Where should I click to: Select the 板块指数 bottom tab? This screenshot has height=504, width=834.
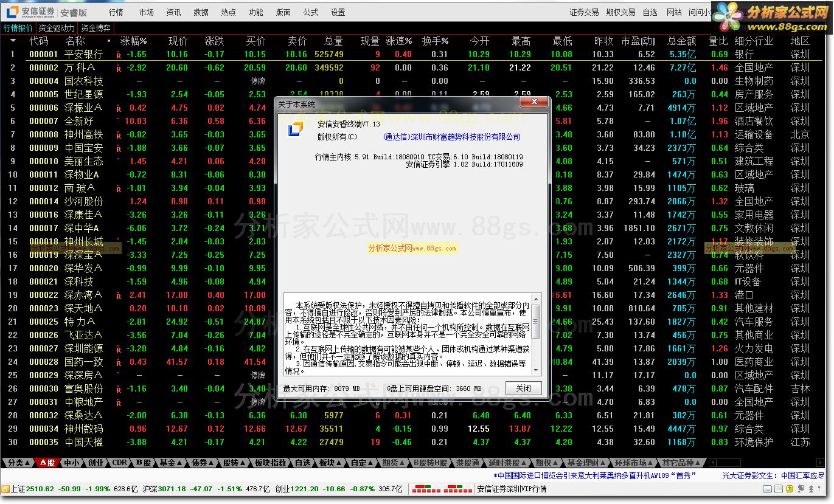coord(270,463)
